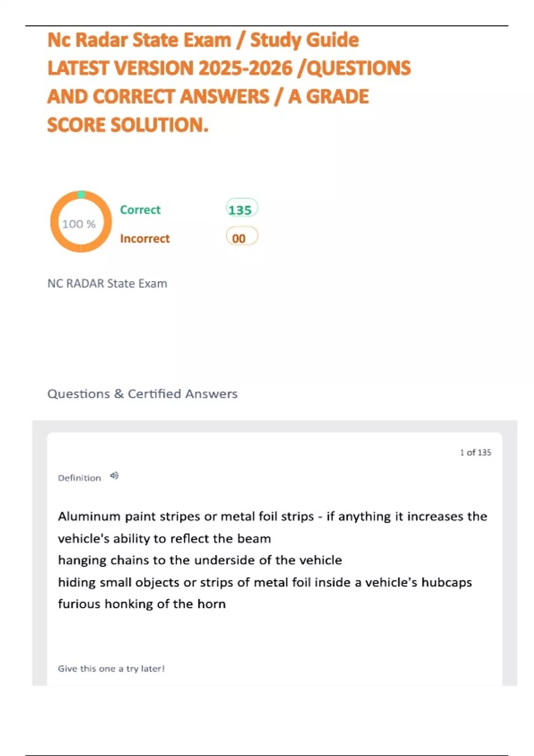Click the "1 of 135" card counter
This screenshot has height=756, width=534.
point(475,452)
